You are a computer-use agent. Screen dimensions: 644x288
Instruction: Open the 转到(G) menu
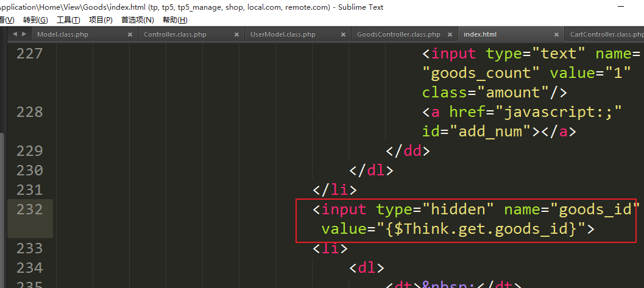[x=35, y=20]
